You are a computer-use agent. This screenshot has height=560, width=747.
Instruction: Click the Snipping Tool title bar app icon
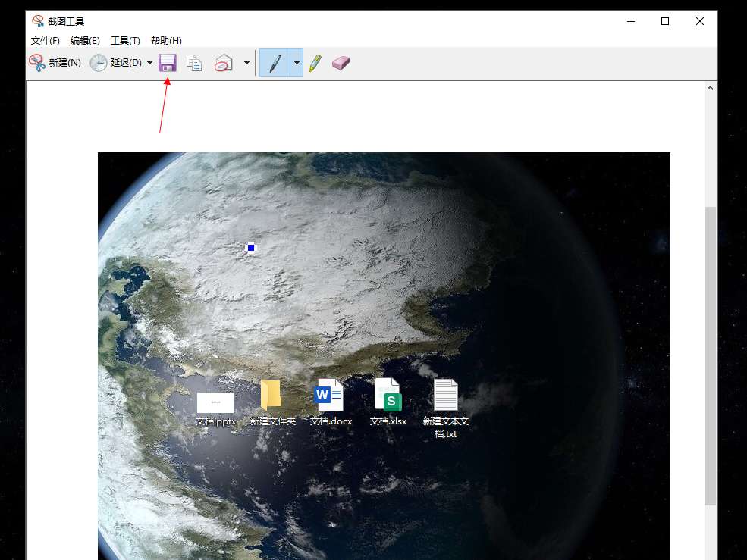coord(38,21)
